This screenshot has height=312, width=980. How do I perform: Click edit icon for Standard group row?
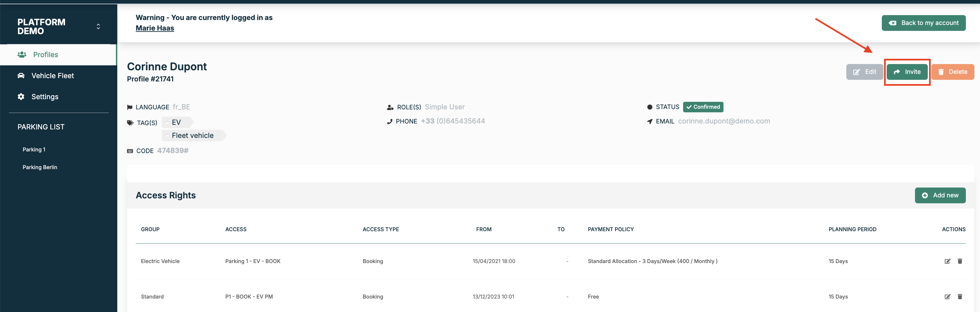(947, 296)
